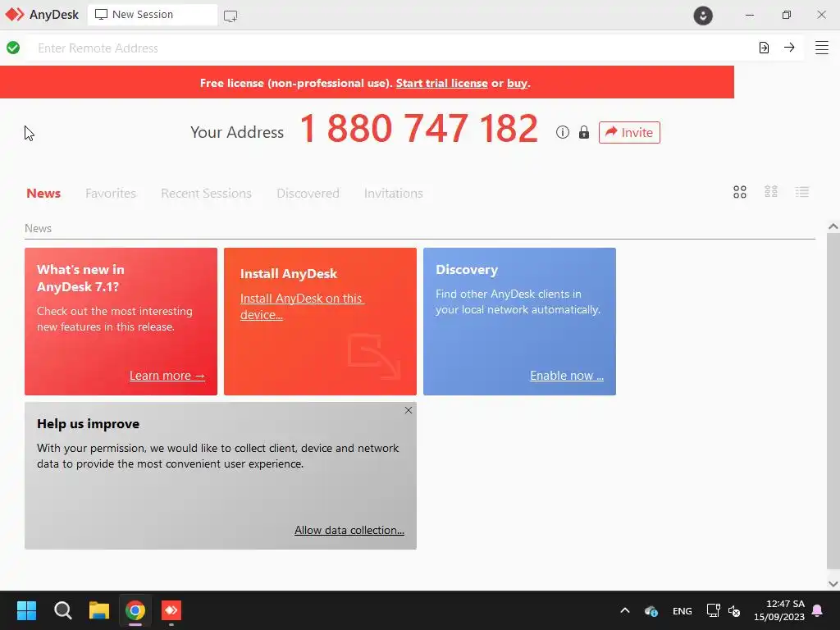Show hidden system tray icons
This screenshot has height=630, width=840.
pos(624,610)
